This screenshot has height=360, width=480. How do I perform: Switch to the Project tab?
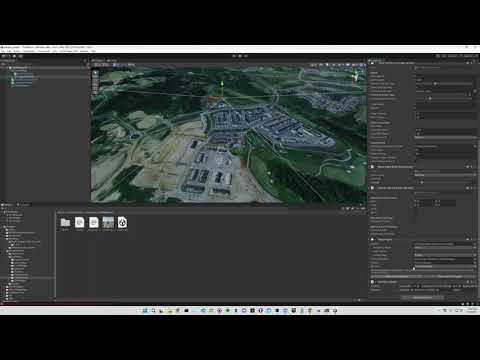pos(7,205)
